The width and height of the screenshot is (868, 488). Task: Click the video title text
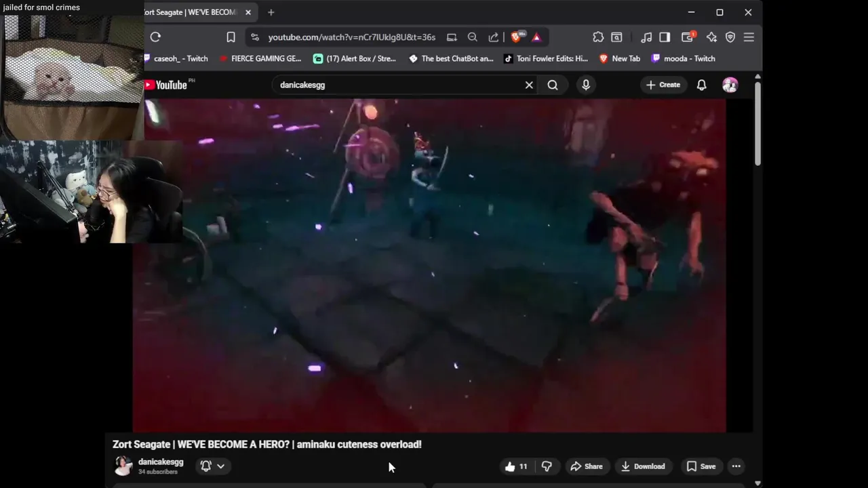[x=267, y=445]
